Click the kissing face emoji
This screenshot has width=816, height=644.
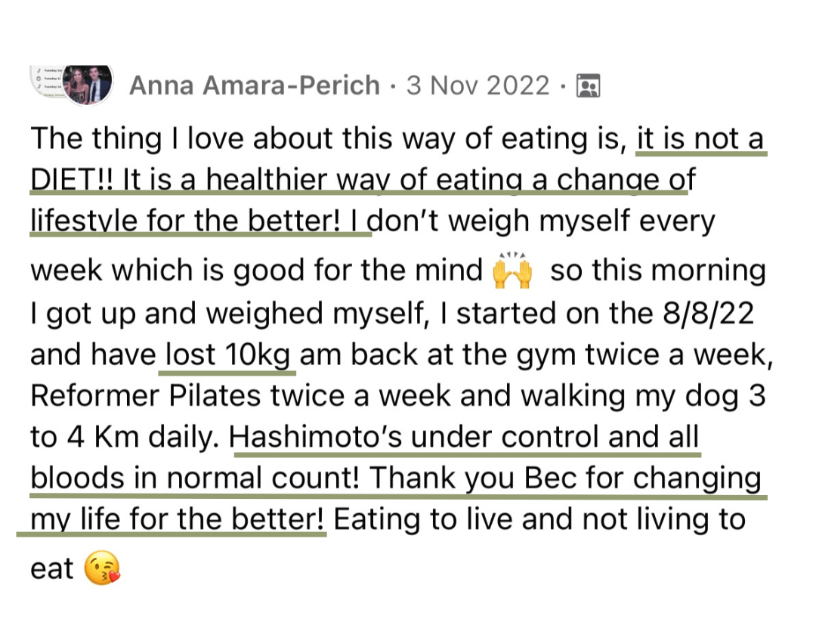tap(102, 569)
